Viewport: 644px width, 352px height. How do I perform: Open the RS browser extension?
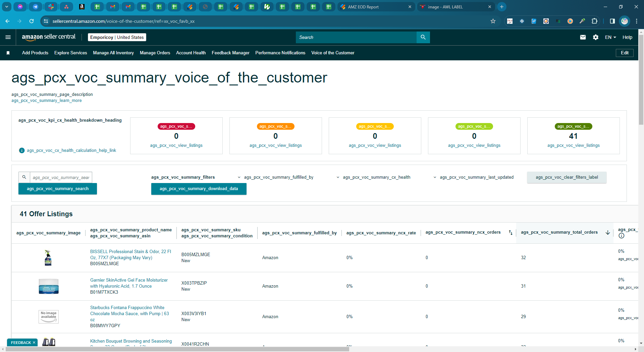[x=558, y=21]
